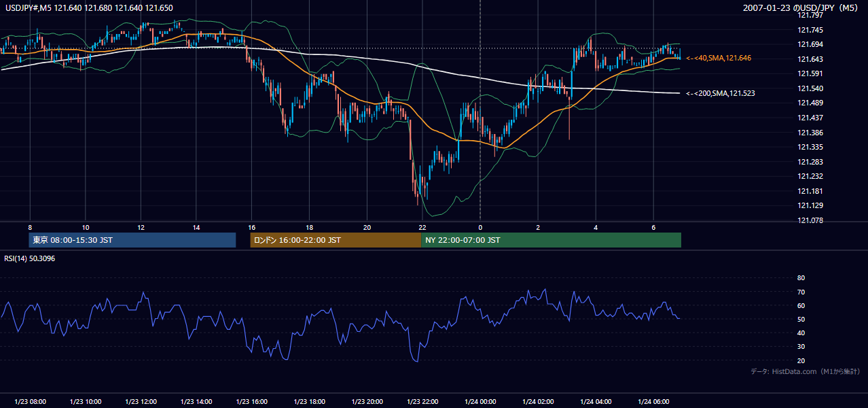Click price axis label 121.591
The width and height of the screenshot is (868, 408).
(x=810, y=73)
